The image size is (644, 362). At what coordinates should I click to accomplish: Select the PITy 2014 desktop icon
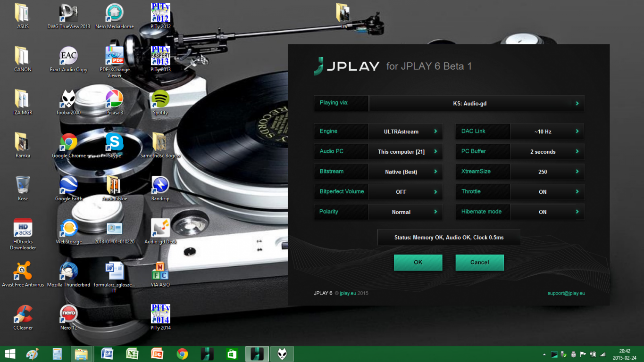click(x=160, y=317)
